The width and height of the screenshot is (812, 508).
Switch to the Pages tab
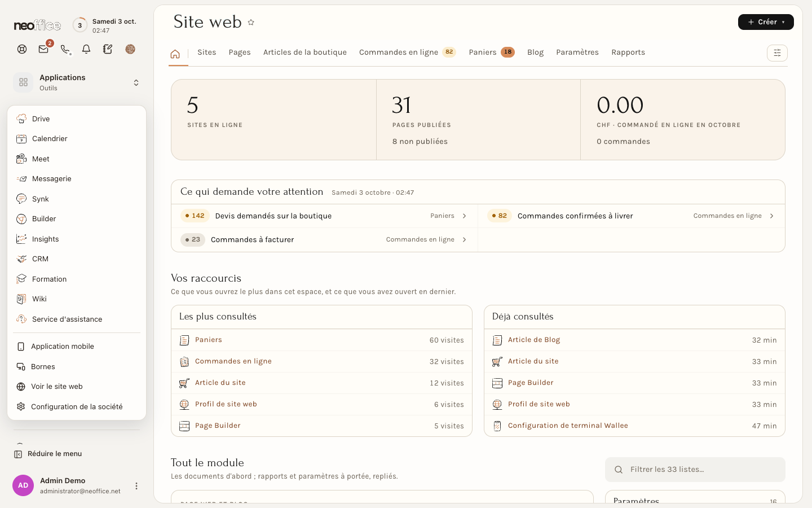pyautogui.click(x=240, y=52)
